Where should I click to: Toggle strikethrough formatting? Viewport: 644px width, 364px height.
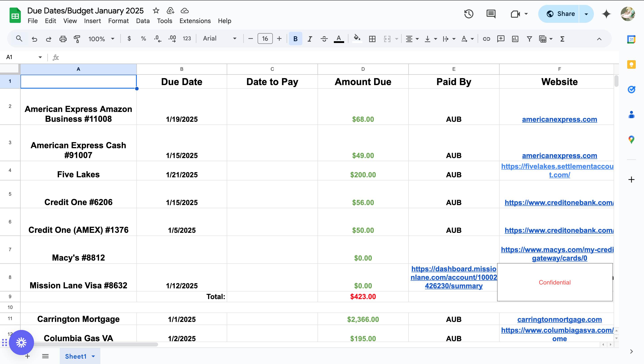click(x=324, y=39)
